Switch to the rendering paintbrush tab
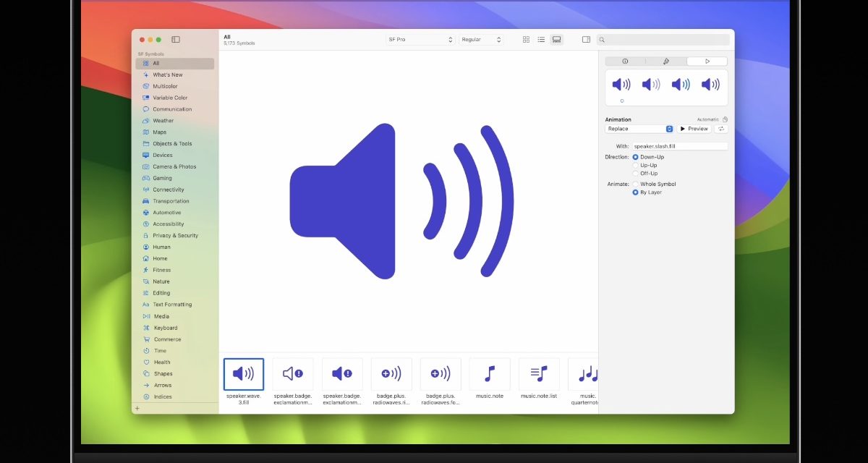868x463 pixels. pyautogui.click(x=666, y=61)
